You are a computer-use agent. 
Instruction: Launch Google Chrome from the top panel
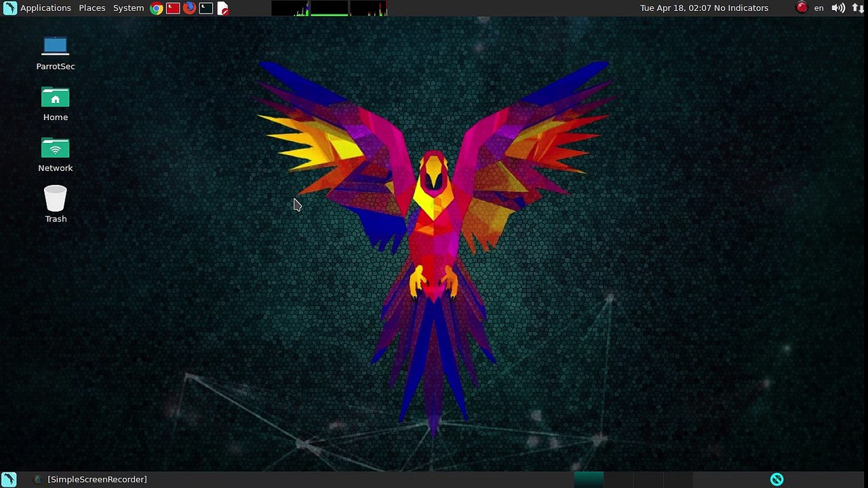157,8
